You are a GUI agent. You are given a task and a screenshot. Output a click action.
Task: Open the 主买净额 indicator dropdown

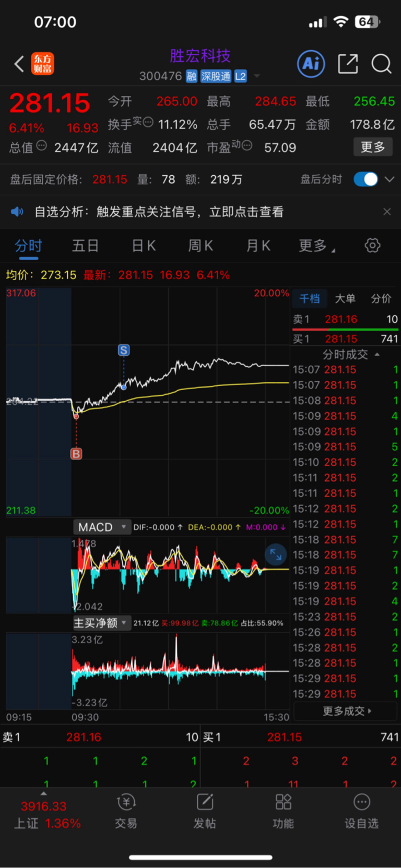[x=101, y=623]
